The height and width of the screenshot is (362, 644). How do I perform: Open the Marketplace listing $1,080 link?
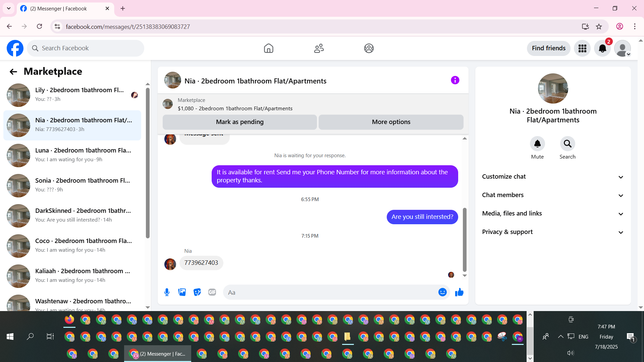(235, 109)
